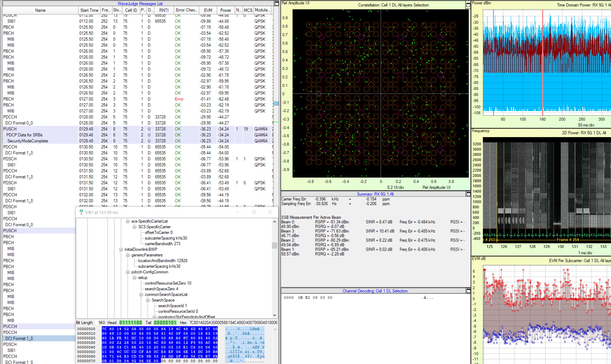Click the Beam 3 SINR = 10.41 dB value
Screen dimensions: 611x364
click(380, 231)
